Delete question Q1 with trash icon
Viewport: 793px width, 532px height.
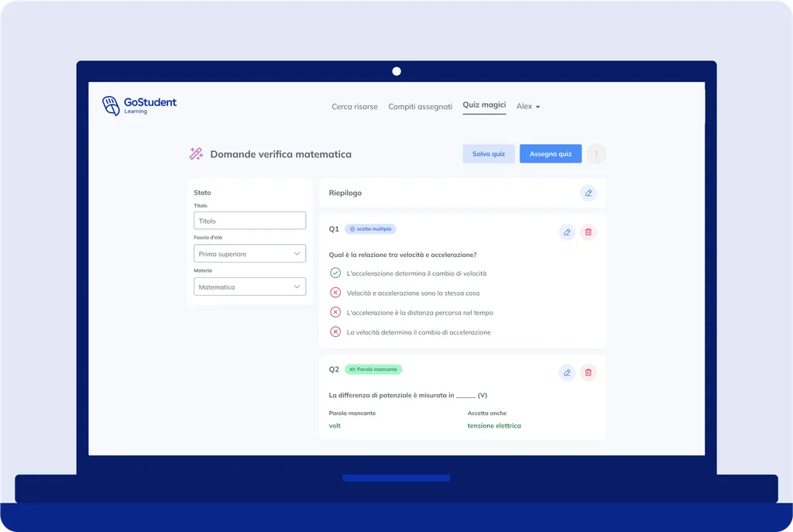(x=589, y=232)
